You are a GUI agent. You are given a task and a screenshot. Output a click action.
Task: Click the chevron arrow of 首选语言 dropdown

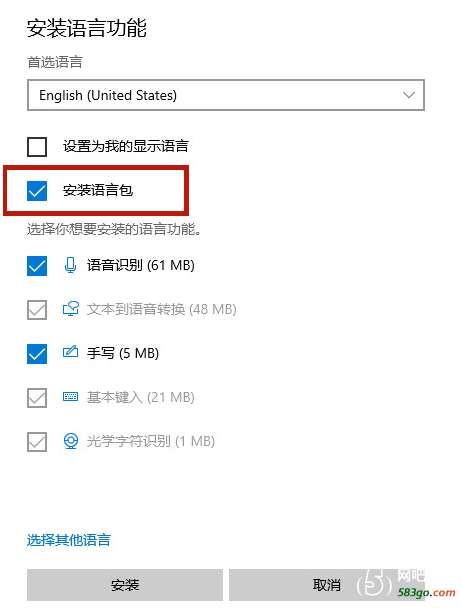point(409,95)
